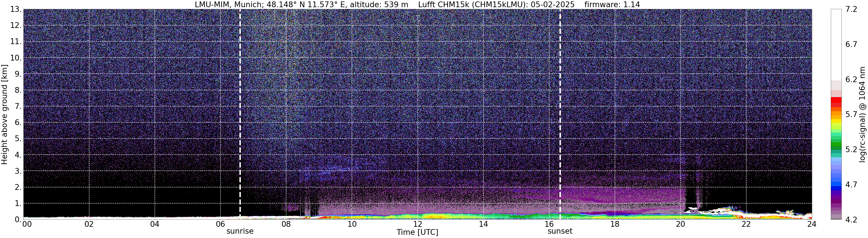868x238 pixels.
Task: Click the height axis tick label '8.'
Action: pyautogui.click(x=18, y=90)
